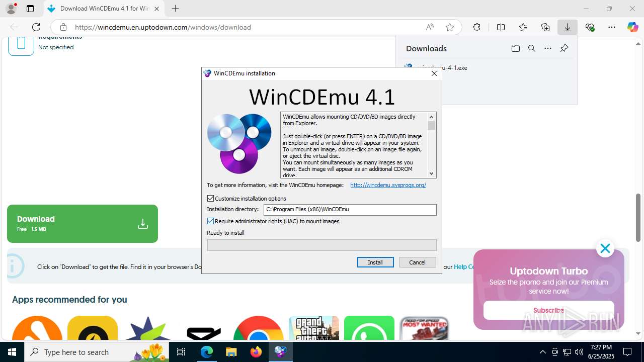Show hidden system tray icons
The height and width of the screenshot is (362, 644).
click(x=542, y=352)
